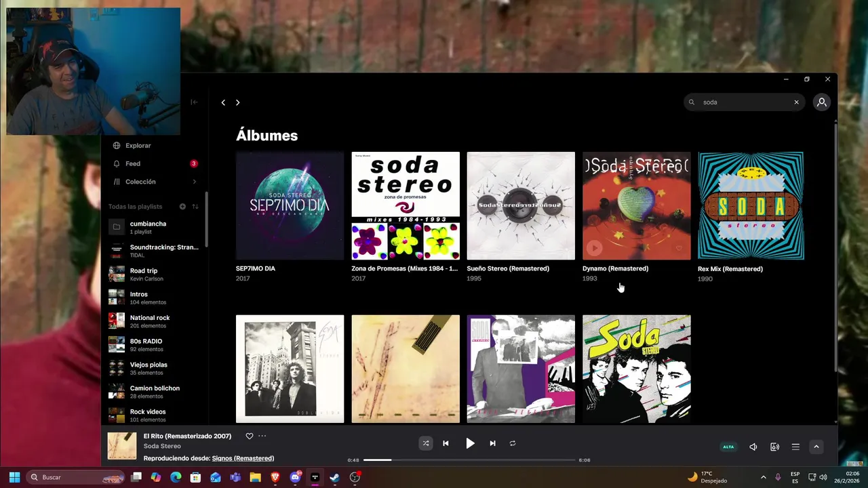Open playlists sort order icon

click(195, 207)
